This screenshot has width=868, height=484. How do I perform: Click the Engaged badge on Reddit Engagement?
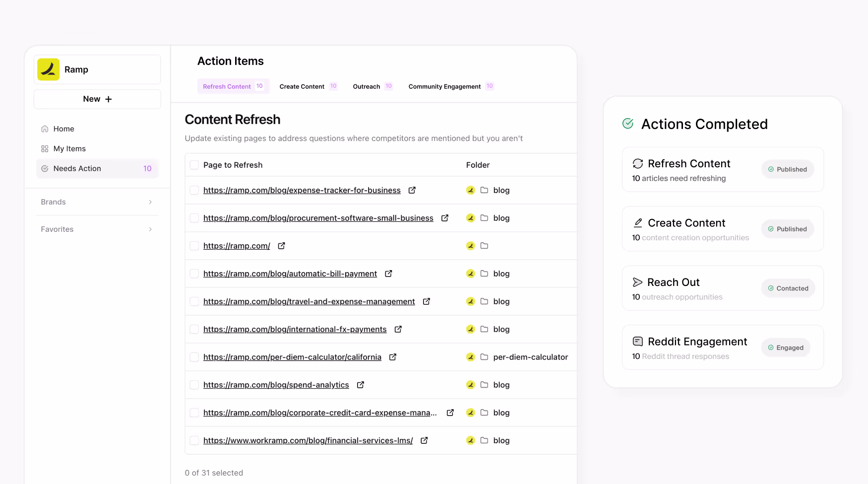tap(786, 347)
